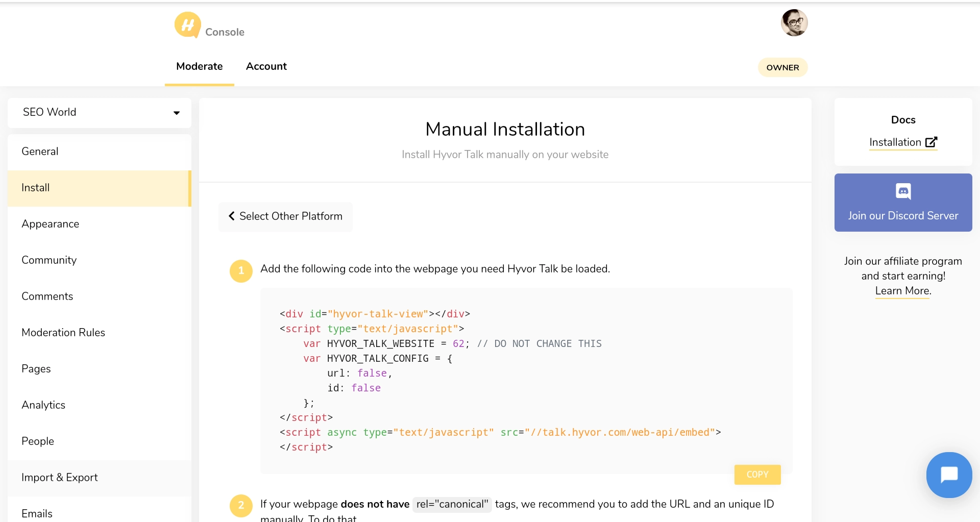
Task: Click the back chevron on Select Other Platform
Action: [232, 216]
